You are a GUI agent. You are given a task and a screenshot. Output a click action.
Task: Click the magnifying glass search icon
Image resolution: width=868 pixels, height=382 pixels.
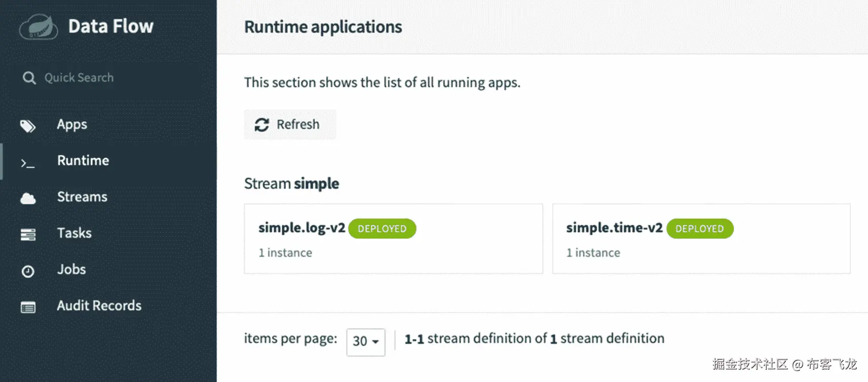pos(29,78)
